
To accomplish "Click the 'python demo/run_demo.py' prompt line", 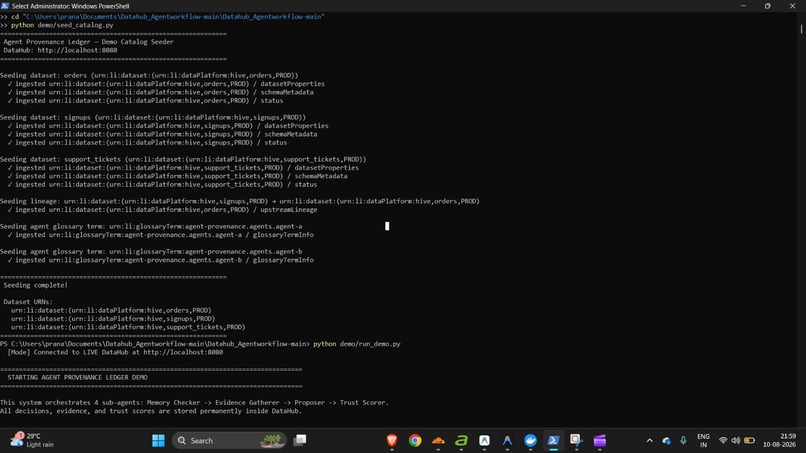I will [x=200, y=343].
